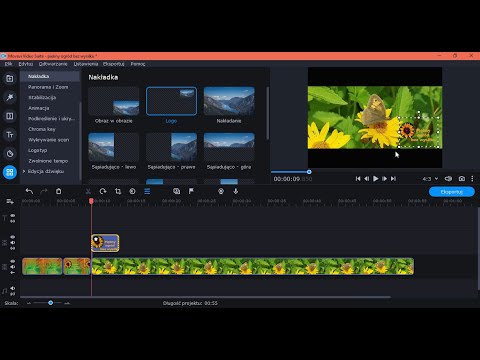Step back one frame
This screenshot has width=480, height=360.
pos(367,179)
